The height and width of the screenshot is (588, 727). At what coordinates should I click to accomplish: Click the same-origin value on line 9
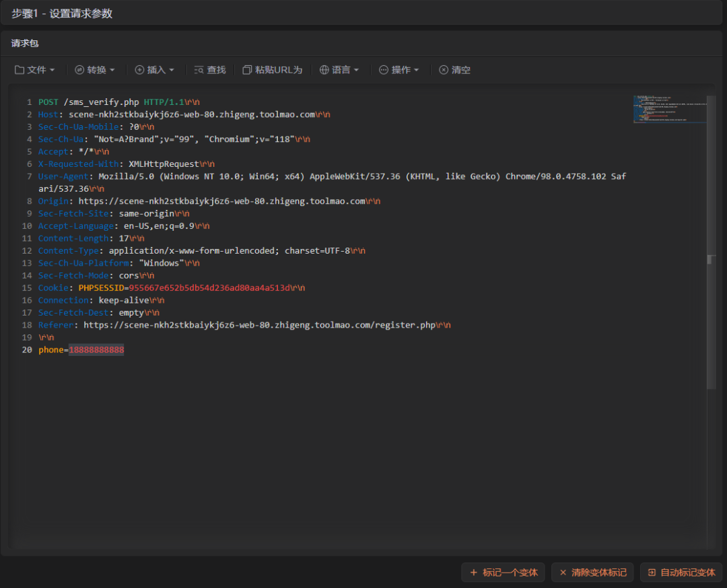coord(147,214)
